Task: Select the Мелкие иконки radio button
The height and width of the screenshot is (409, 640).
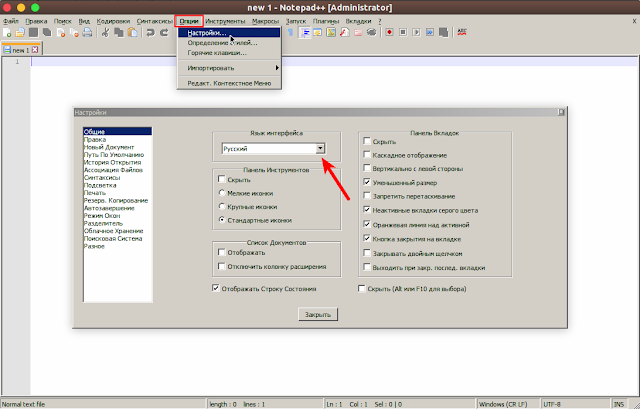Action: click(222, 193)
